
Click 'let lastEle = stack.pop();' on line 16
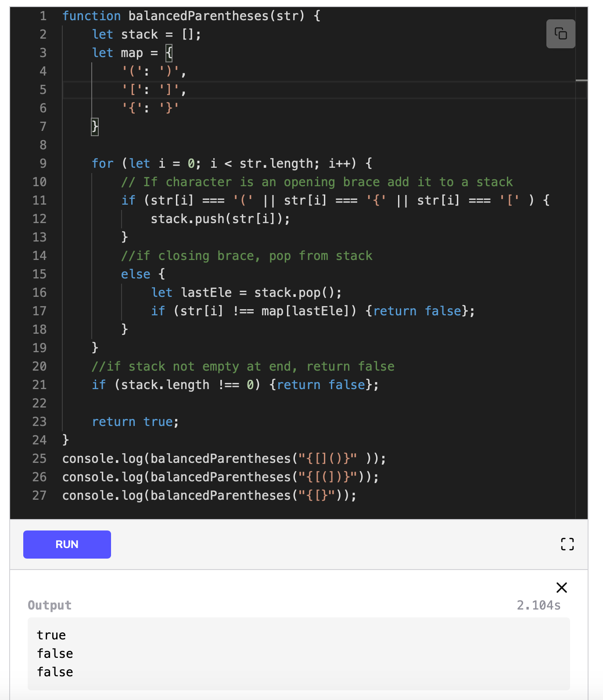point(246,292)
